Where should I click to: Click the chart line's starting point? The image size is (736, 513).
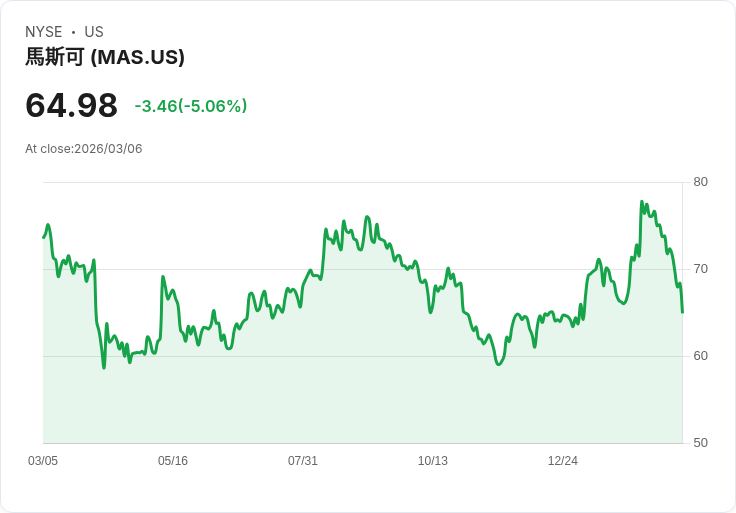[x=43, y=237]
